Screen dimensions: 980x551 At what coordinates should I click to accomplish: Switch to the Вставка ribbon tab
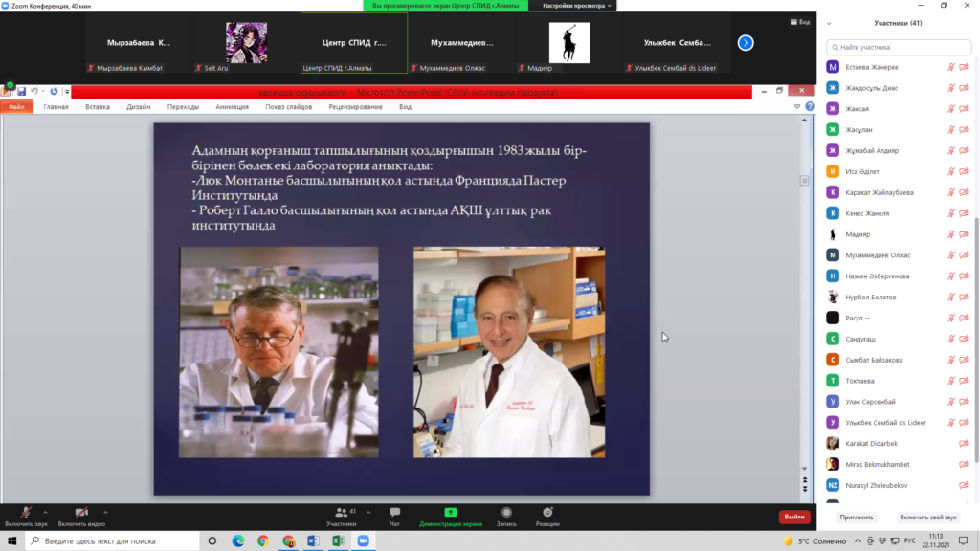tap(98, 107)
